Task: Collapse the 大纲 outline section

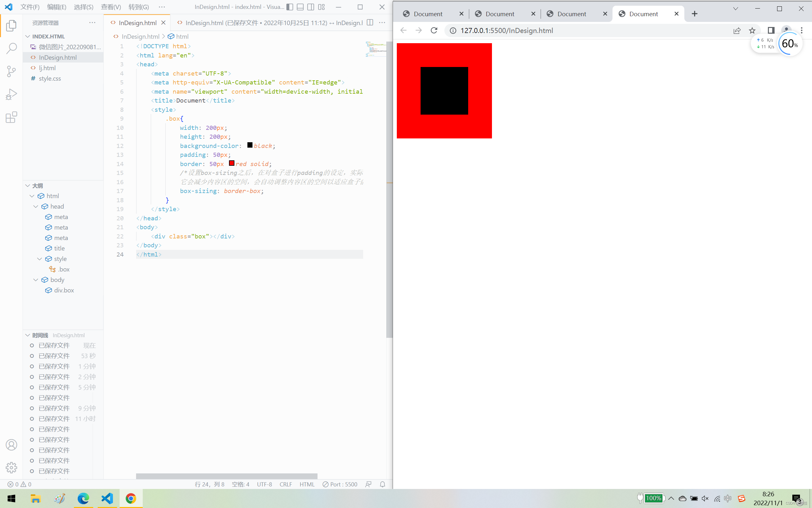Action: [x=28, y=185]
